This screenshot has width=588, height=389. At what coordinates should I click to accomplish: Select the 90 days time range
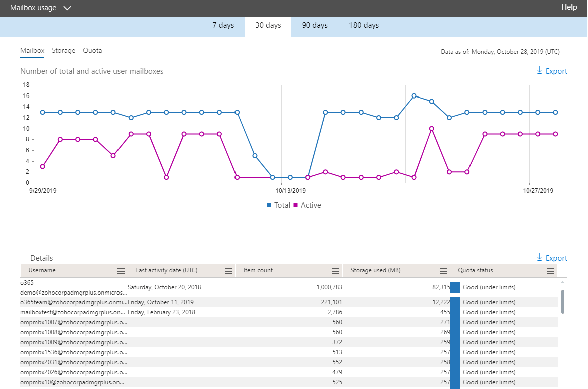[315, 25]
